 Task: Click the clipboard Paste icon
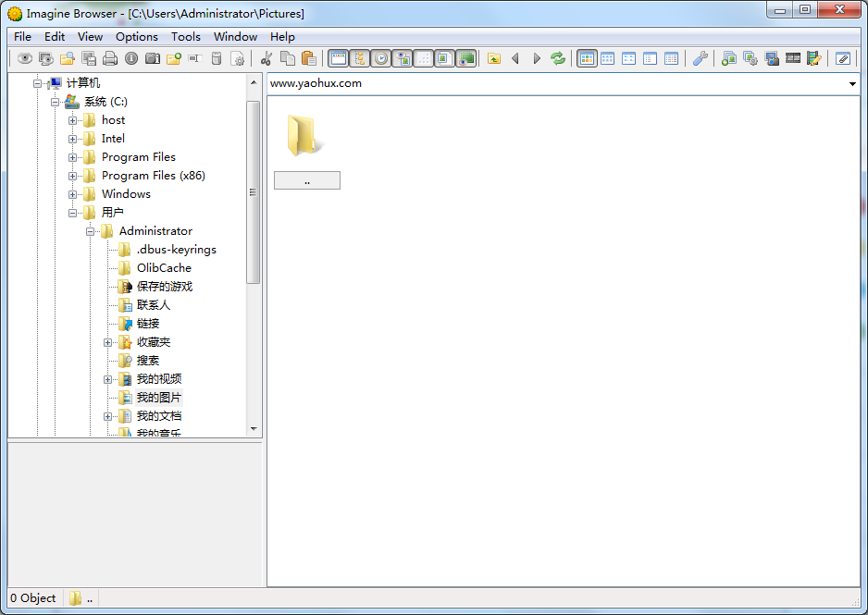click(309, 58)
